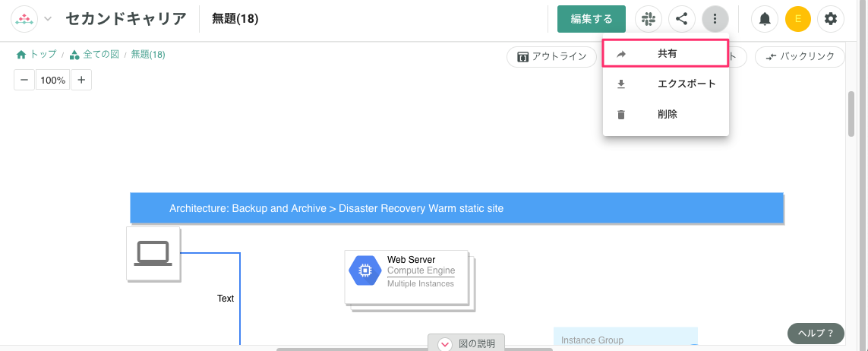
Task: Zoom in with the plus button
Action: pos(80,80)
